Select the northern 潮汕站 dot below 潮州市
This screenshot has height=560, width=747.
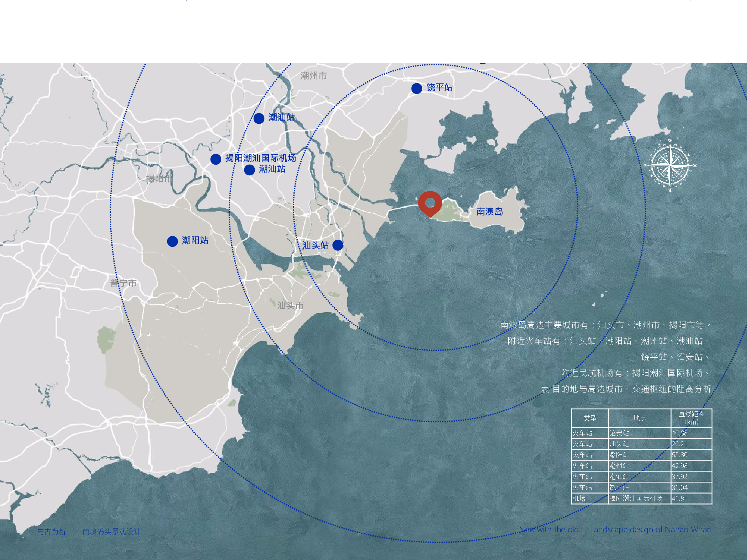coord(259,118)
